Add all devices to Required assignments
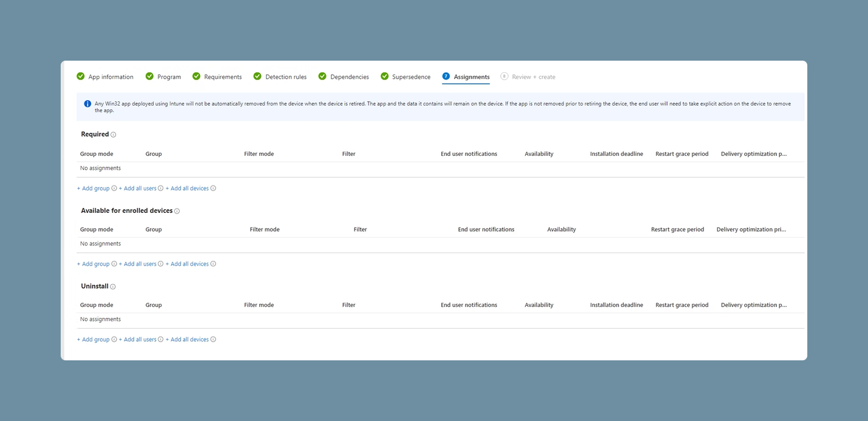The image size is (868, 421). [x=187, y=189]
